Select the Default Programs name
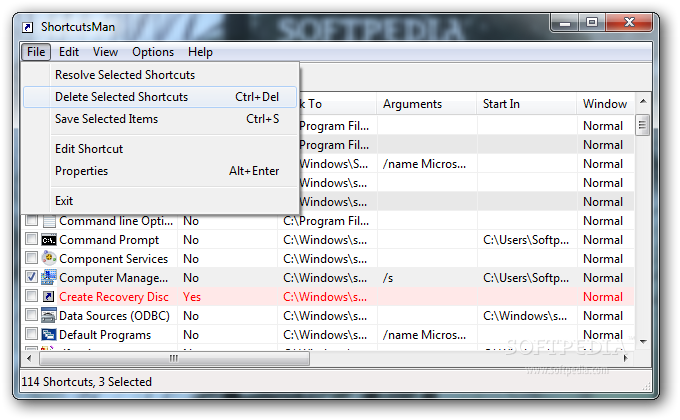The image size is (680, 420). coord(105,335)
